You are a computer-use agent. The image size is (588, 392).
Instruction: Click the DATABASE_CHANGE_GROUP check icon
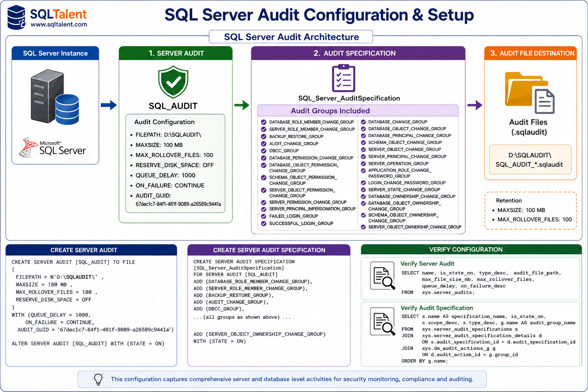(363, 122)
